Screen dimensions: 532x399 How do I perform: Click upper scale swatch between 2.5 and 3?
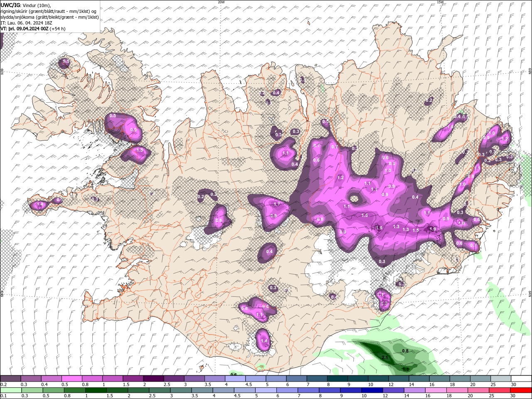click(174, 379)
